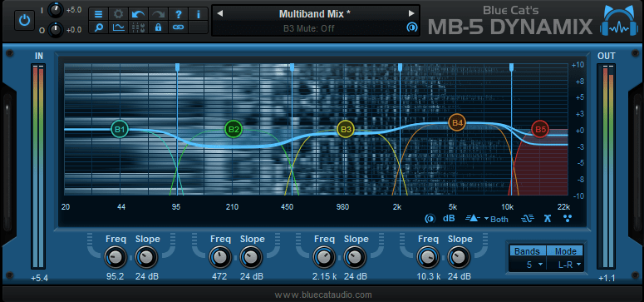This screenshot has width=644, height=302.
Task: Open the help question mark icon
Action: tap(179, 14)
